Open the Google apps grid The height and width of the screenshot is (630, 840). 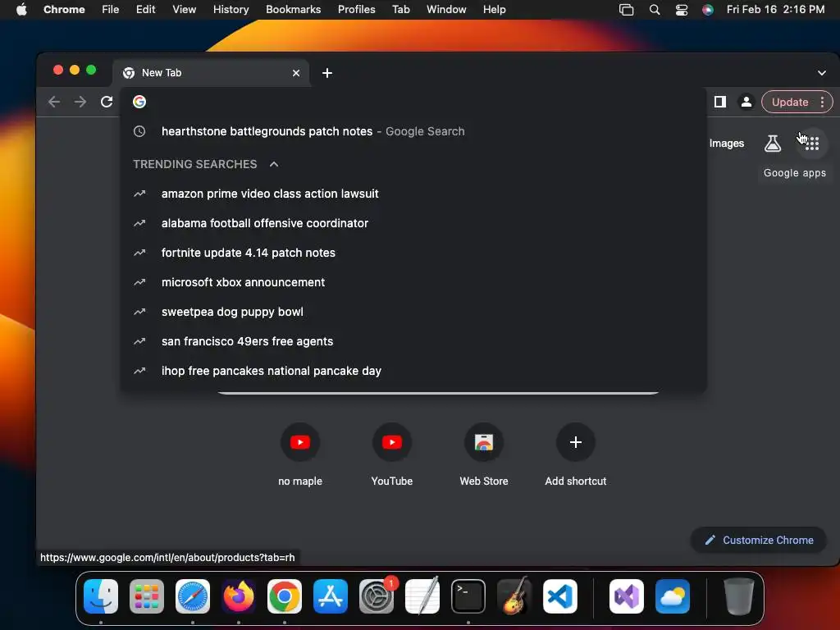tap(812, 144)
